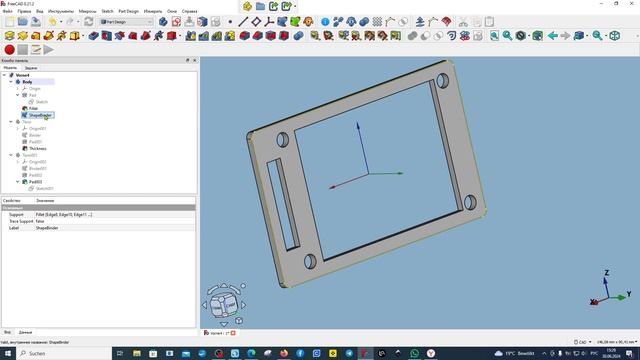Click the blue ShapeBinder toolbar icon
This screenshot has height=360, width=640.
click(x=282, y=22)
